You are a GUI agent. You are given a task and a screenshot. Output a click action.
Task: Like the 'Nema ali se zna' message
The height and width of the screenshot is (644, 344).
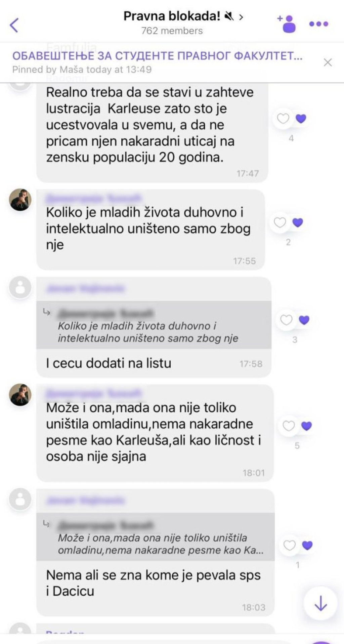(289, 545)
